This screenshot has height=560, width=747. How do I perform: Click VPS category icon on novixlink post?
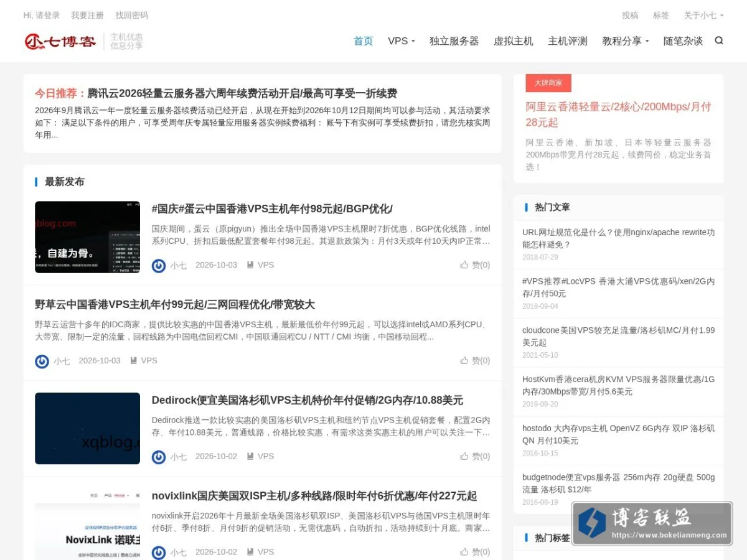click(x=250, y=552)
